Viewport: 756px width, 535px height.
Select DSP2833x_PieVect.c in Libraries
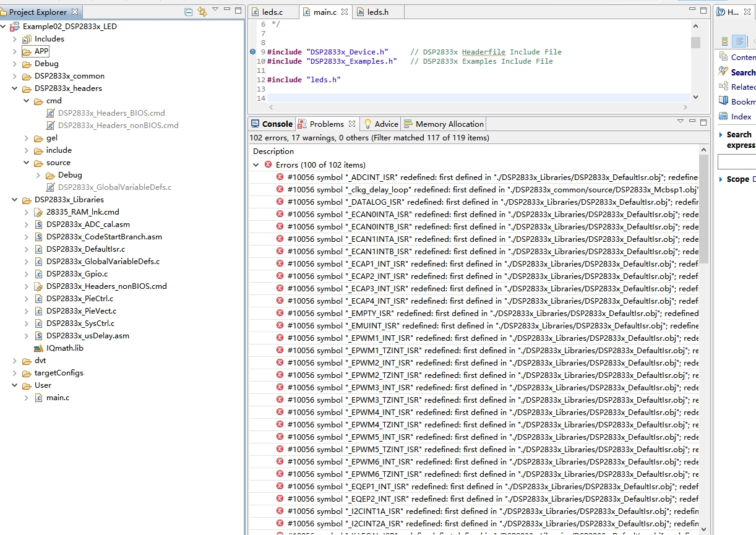tap(81, 311)
